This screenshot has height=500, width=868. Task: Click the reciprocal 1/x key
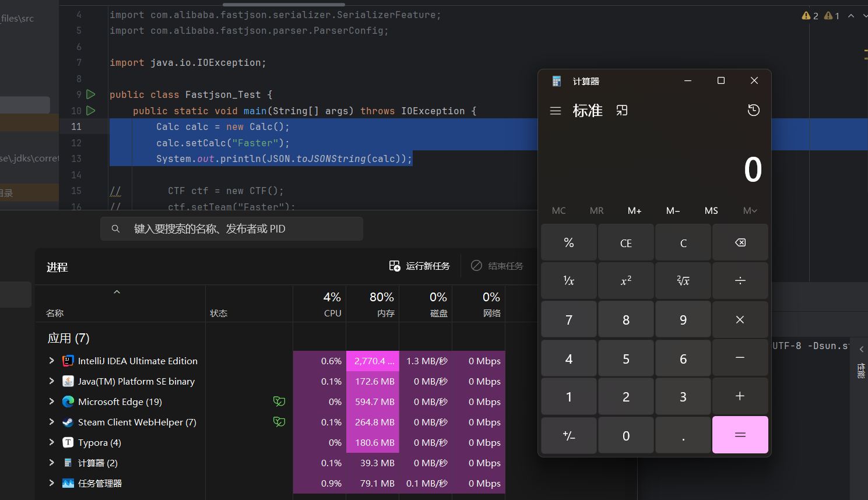pos(569,281)
